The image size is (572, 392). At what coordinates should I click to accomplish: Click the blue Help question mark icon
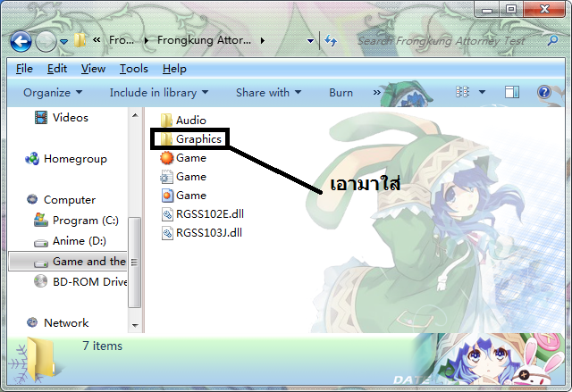tap(543, 92)
